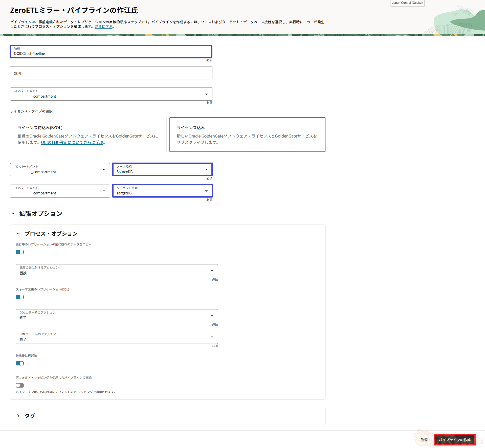Click the 名前 input field with OCIGGTestPipeline
The width and height of the screenshot is (485, 448).
[111, 52]
